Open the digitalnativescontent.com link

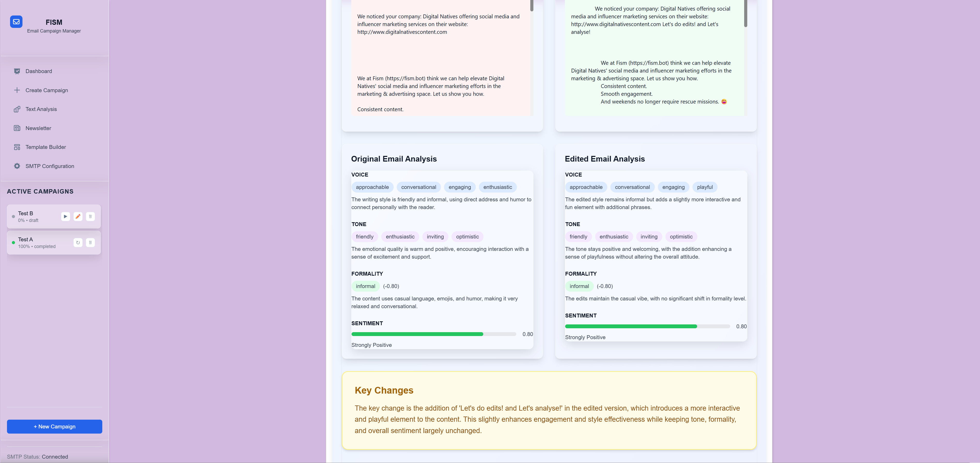402,32
